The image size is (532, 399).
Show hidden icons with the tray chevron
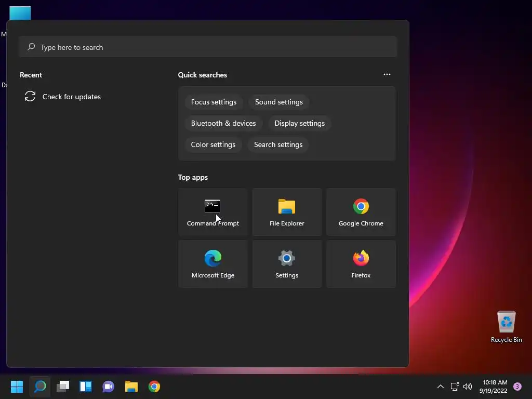point(441,387)
